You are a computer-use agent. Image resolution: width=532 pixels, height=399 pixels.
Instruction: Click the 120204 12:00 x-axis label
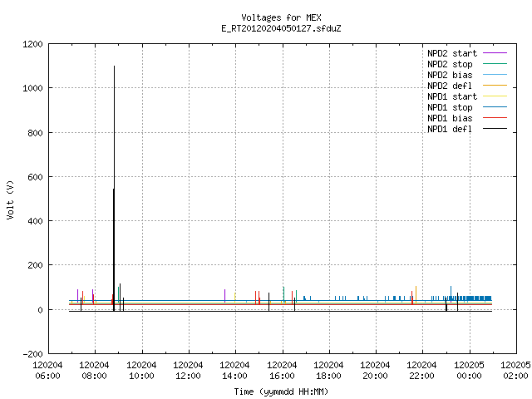click(188, 371)
